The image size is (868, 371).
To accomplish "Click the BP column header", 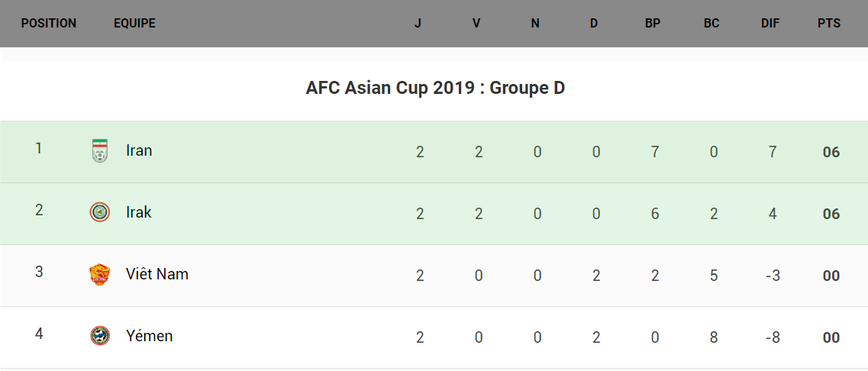I will pyautogui.click(x=653, y=24).
